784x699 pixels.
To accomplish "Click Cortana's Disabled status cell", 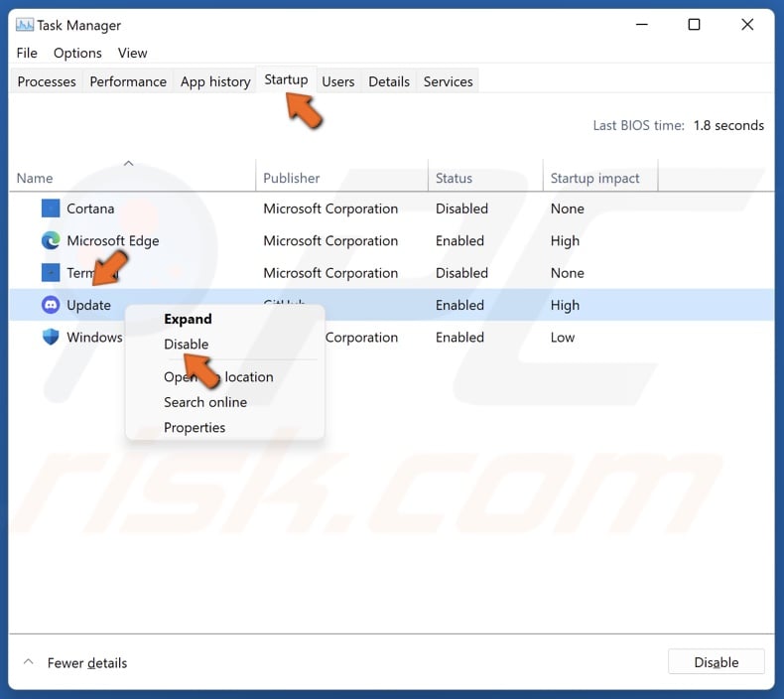I will click(x=461, y=209).
